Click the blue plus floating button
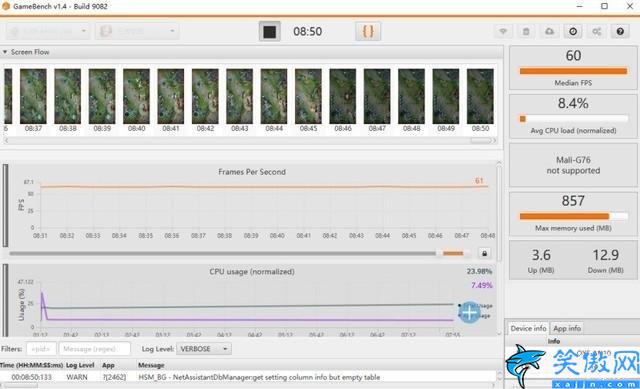The width and height of the screenshot is (640, 389). tap(469, 313)
